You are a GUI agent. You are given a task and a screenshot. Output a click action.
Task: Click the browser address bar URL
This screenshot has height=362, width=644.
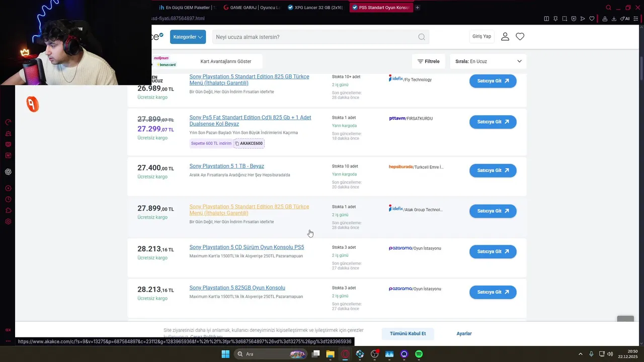click(178, 19)
